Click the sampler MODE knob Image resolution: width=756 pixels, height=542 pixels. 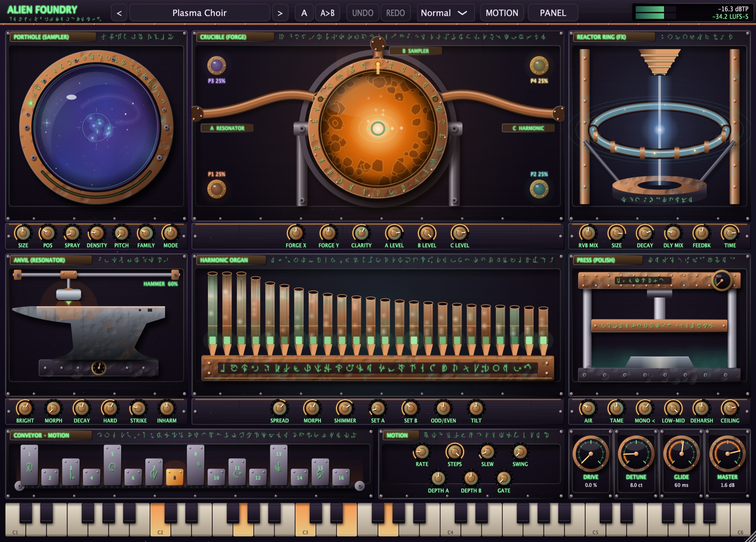(170, 233)
